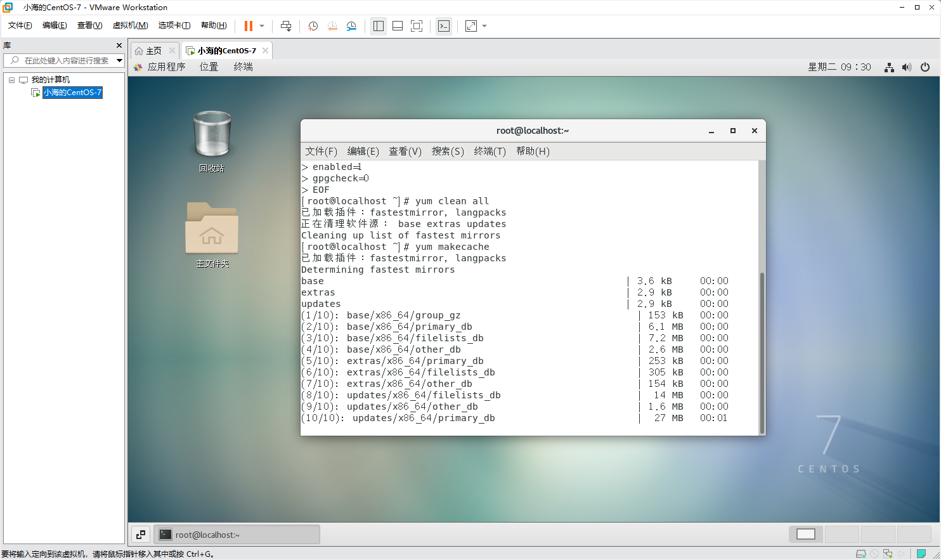Open the library search filter dropdown arrow
The width and height of the screenshot is (941, 560).
119,60
